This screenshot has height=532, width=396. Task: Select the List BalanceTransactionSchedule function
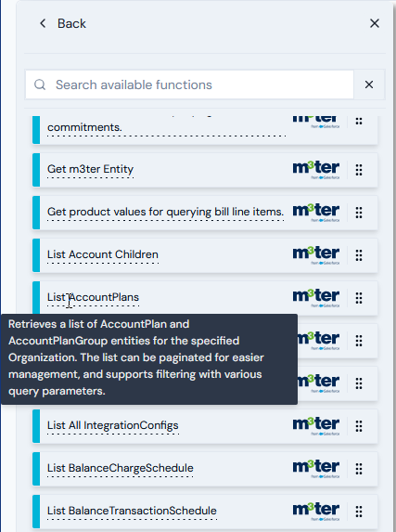tap(132, 511)
